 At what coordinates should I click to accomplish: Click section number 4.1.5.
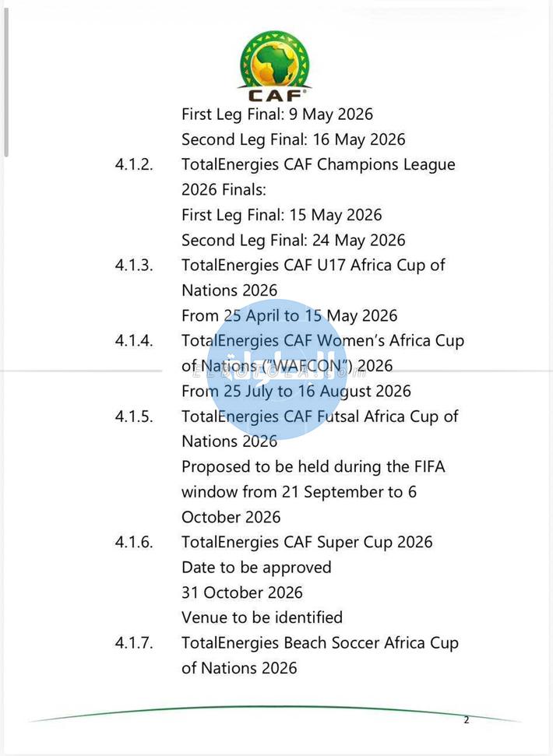pos(134,417)
